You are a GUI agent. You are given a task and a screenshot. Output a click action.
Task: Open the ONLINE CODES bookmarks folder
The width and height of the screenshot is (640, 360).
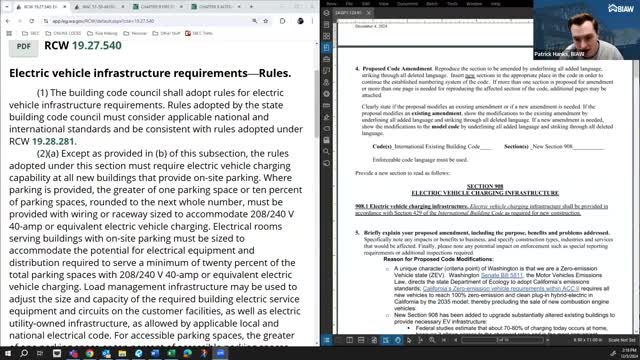(63, 33)
